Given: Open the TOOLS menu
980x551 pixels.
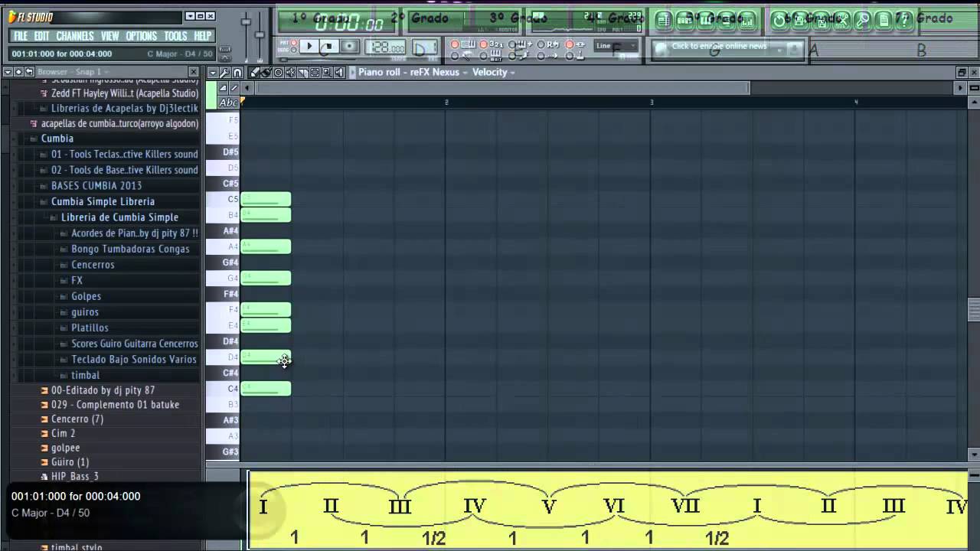Looking at the screenshot, I should (x=175, y=36).
